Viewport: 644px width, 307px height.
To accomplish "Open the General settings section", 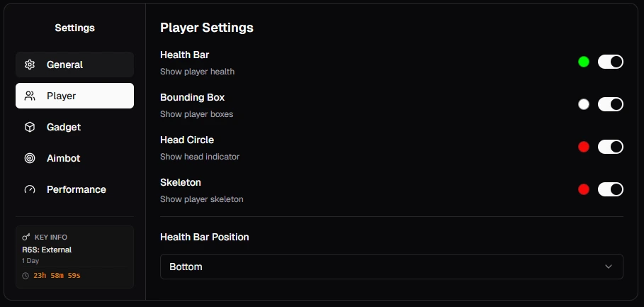I will 75,65.
